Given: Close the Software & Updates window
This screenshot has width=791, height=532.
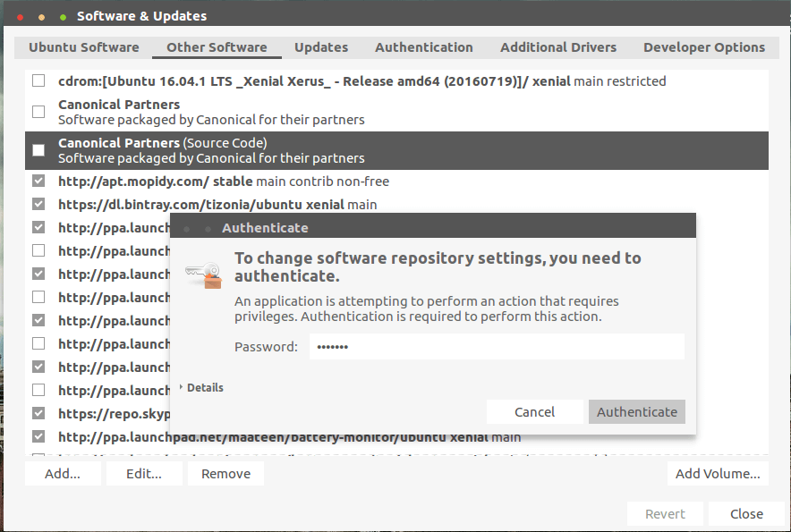Looking at the screenshot, I should (x=746, y=514).
